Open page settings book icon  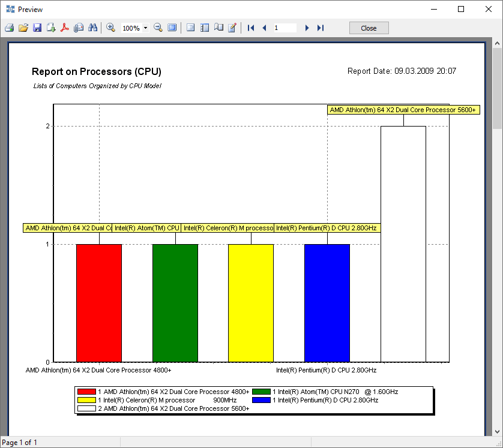coord(218,28)
